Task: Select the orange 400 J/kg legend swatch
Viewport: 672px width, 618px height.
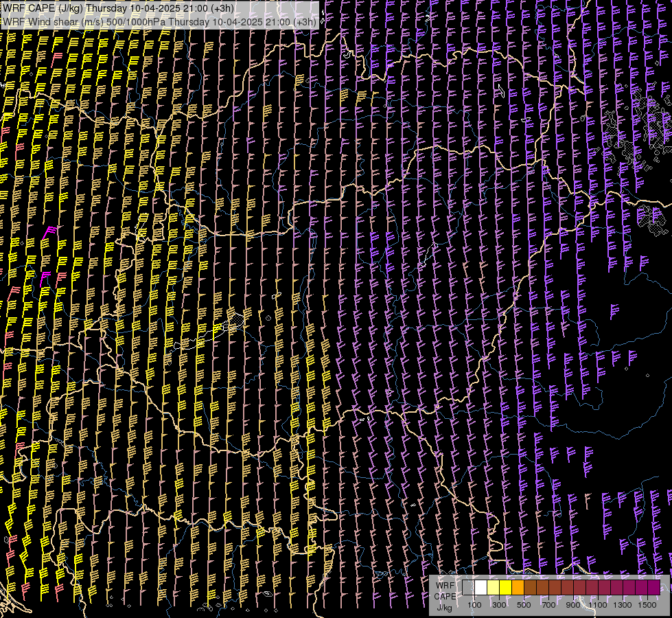Action: pyautogui.click(x=518, y=588)
